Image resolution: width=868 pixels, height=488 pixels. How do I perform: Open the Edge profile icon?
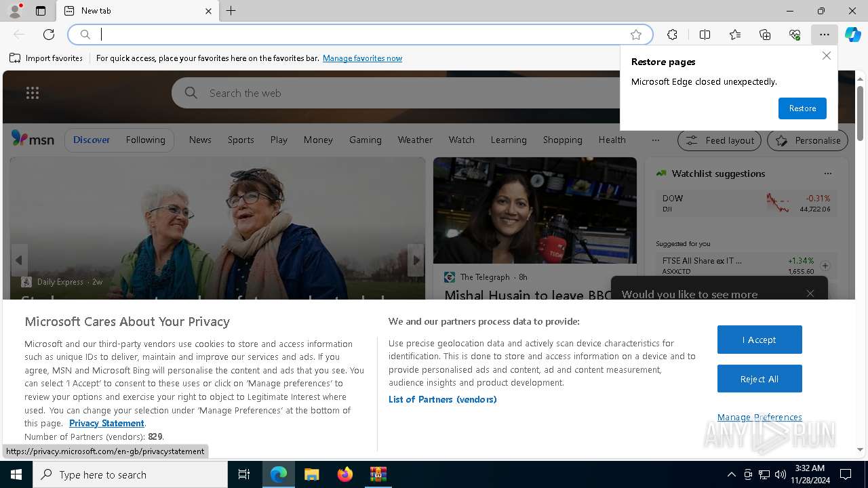[x=15, y=11]
